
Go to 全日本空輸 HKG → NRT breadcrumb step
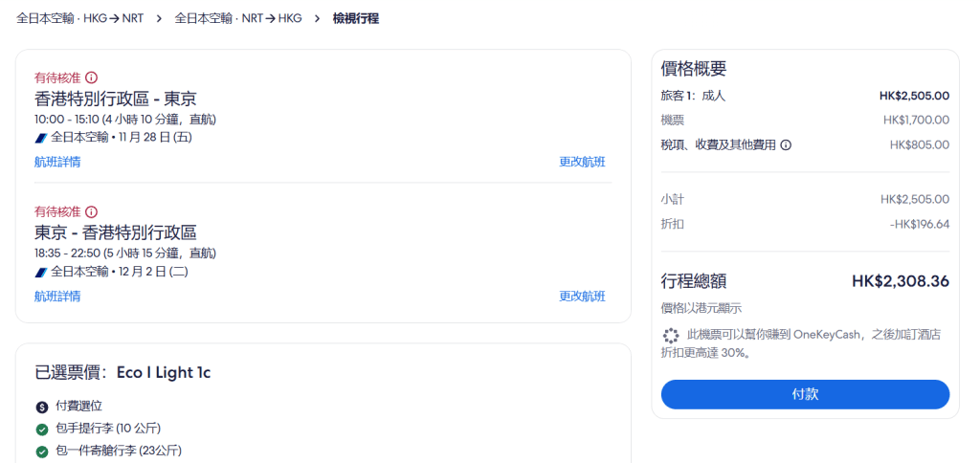(x=80, y=18)
